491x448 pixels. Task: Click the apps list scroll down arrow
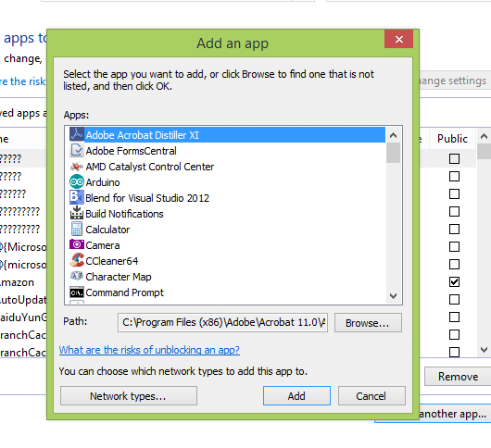click(394, 295)
